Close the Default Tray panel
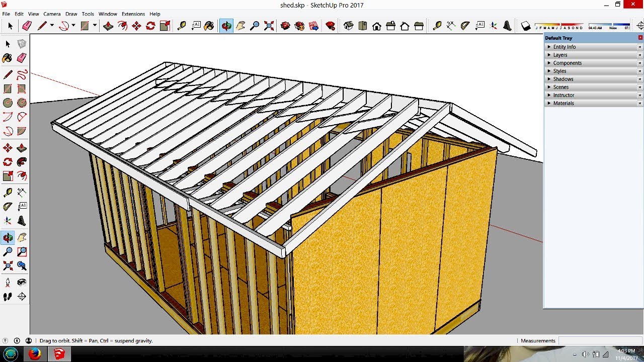 pyautogui.click(x=640, y=38)
